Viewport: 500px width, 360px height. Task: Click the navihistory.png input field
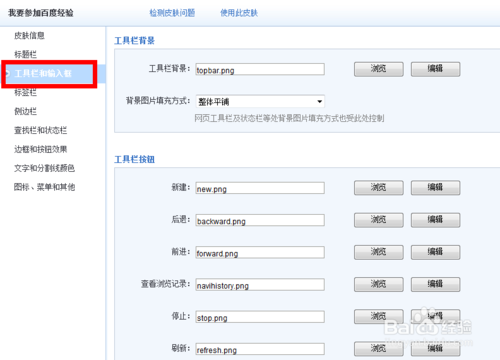click(260, 285)
